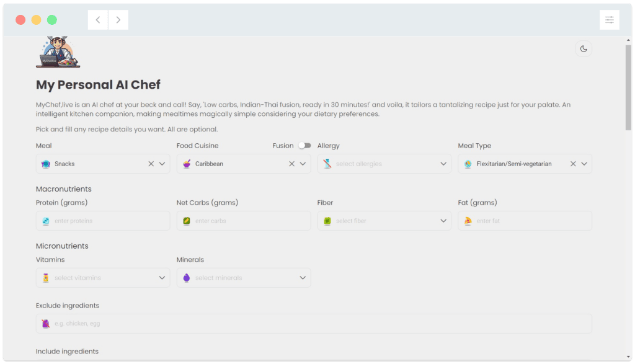Image resolution: width=635 pixels, height=364 pixels.
Task: Clear the Caribbean cuisine selection
Action: point(291,164)
